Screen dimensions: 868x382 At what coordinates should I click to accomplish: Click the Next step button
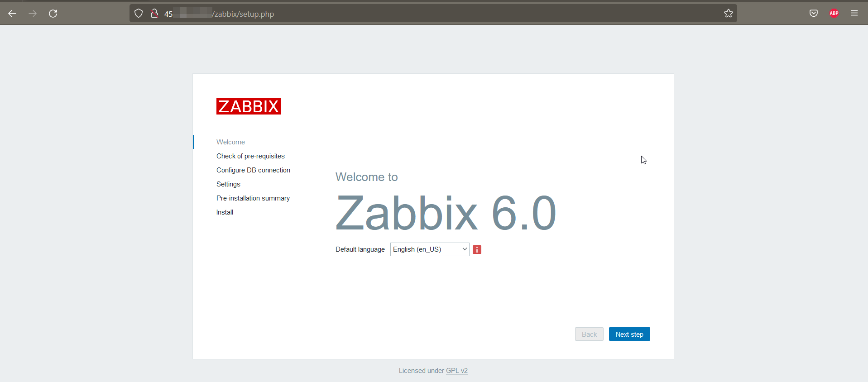point(629,334)
